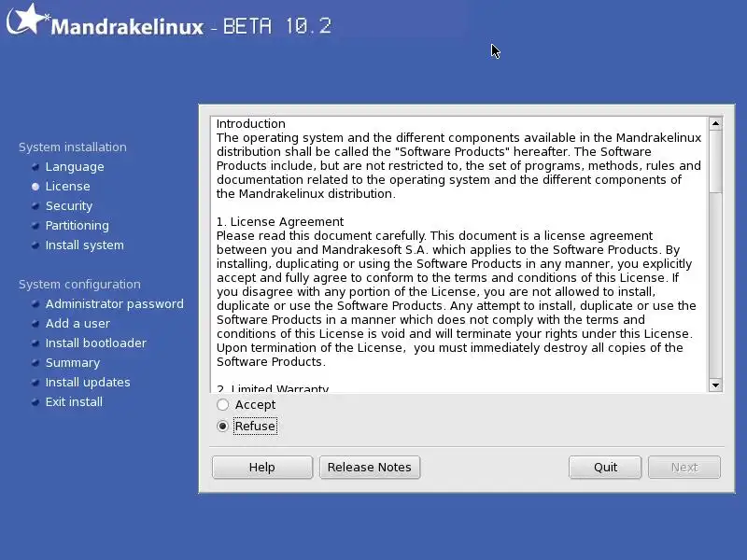
Task: Click the '2. Limited Warranty' heading
Action: [x=273, y=388]
